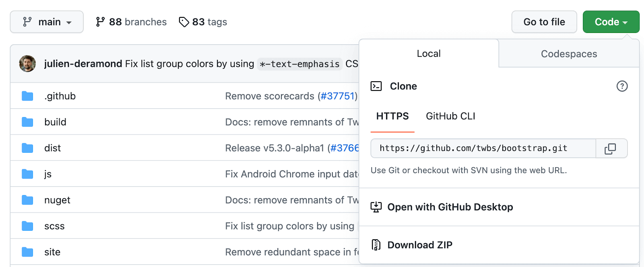The width and height of the screenshot is (644, 267).
Task: Click the ZIP file icon
Action: point(376,245)
